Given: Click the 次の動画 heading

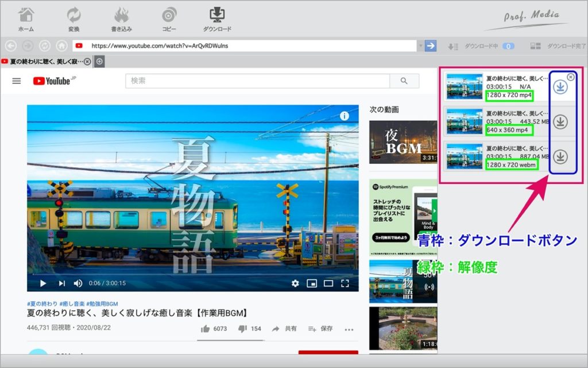Looking at the screenshot, I should click(x=384, y=110).
